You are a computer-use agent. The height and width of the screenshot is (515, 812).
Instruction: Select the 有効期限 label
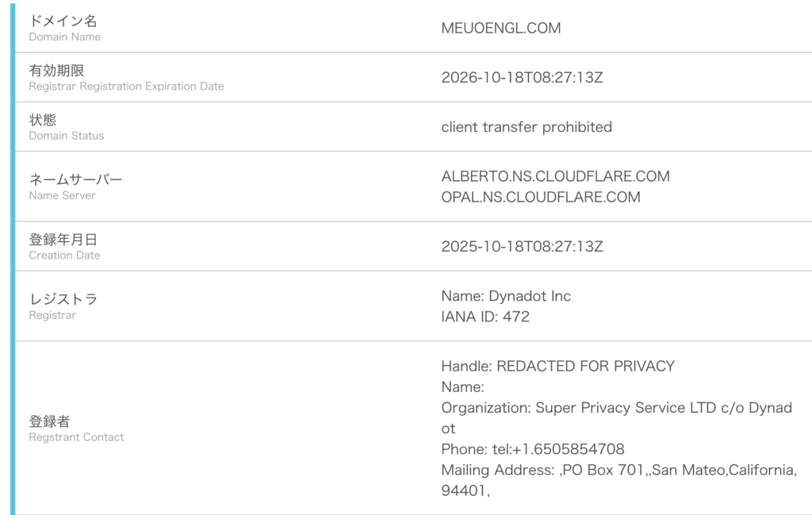click(x=56, y=71)
